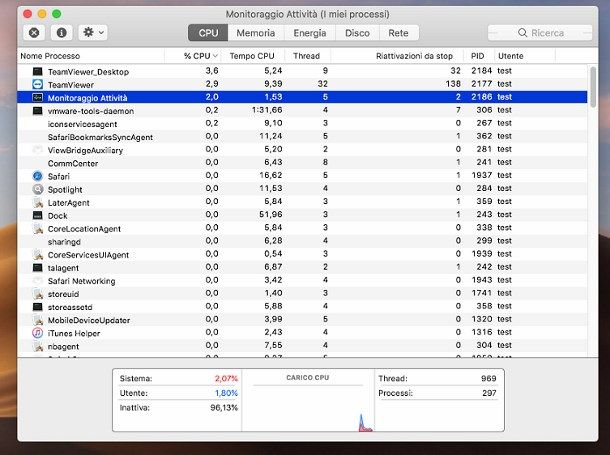Click PID 1937 for Safari
Viewport: 610px width, 455px height.
coord(482,175)
